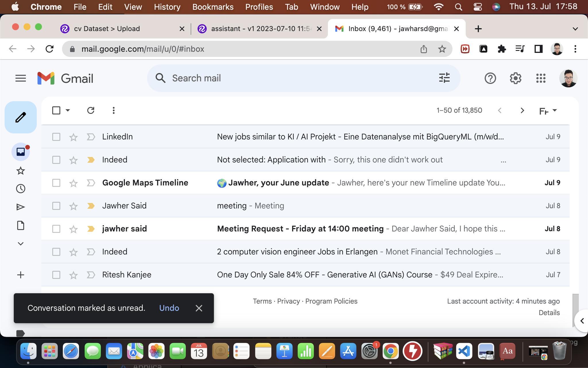This screenshot has height=368, width=588.
Task: Toggle Chrome side panel icon
Action: point(538,49)
